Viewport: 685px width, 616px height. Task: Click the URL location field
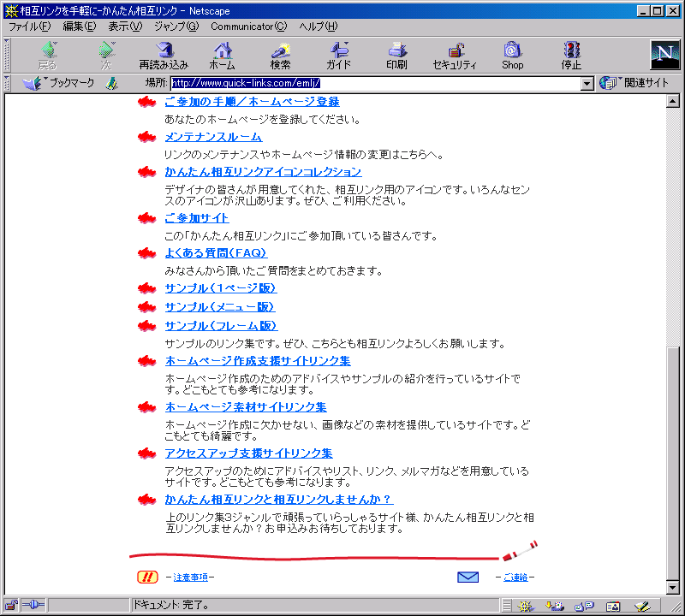pos(376,83)
